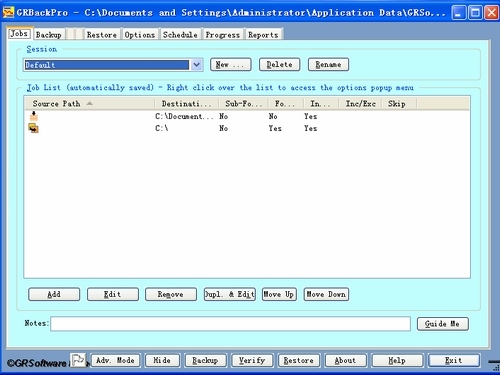Focus the Notes input field
Screen dimensions: 500x375
[230, 324]
